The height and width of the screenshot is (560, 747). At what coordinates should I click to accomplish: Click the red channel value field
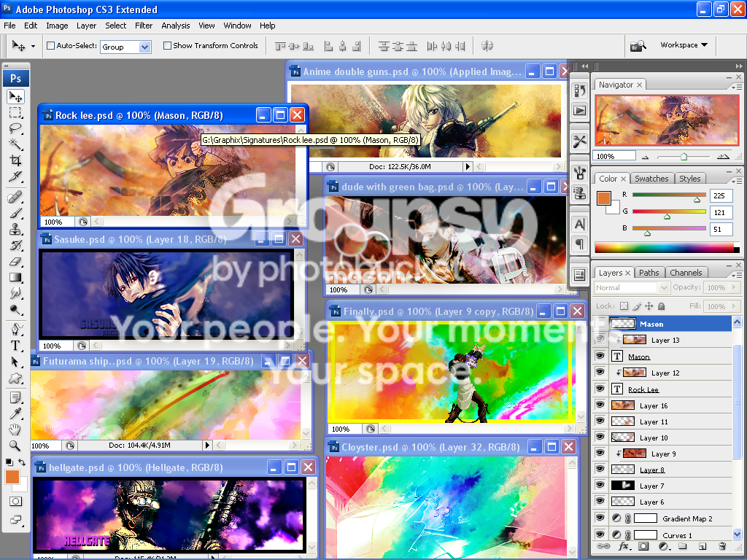[x=721, y=195]
